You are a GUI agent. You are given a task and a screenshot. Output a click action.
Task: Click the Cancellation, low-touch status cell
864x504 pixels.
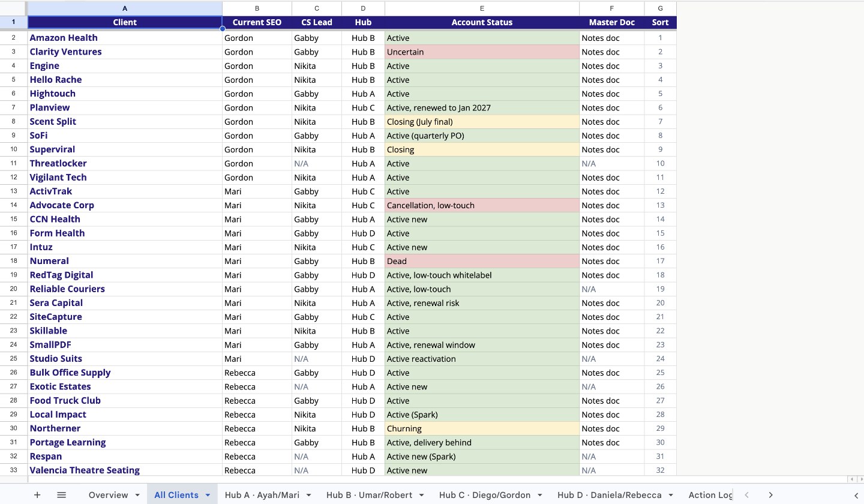pyautogui.click(x=482, y=205)
